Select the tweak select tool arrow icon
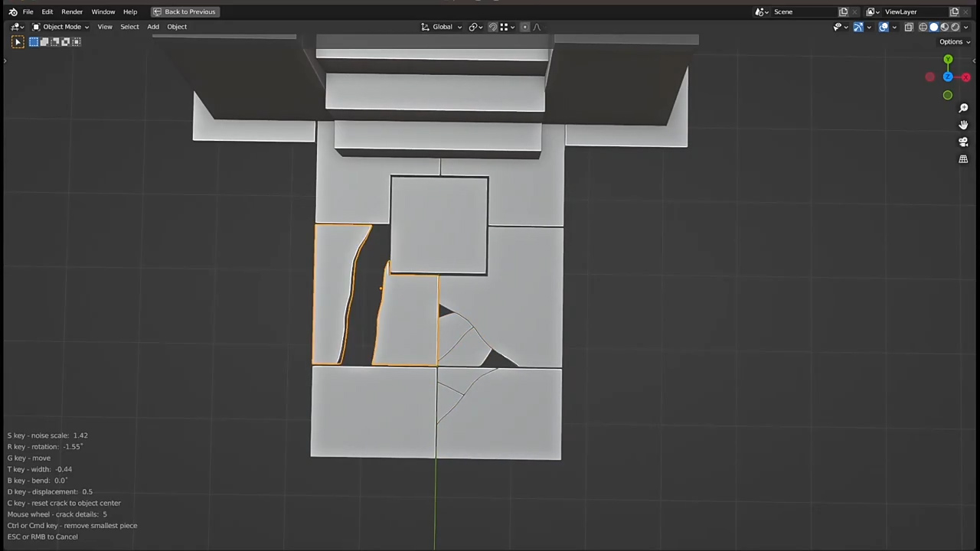The width and height of the screenshot is (980, 551). [x=18, y=42]
